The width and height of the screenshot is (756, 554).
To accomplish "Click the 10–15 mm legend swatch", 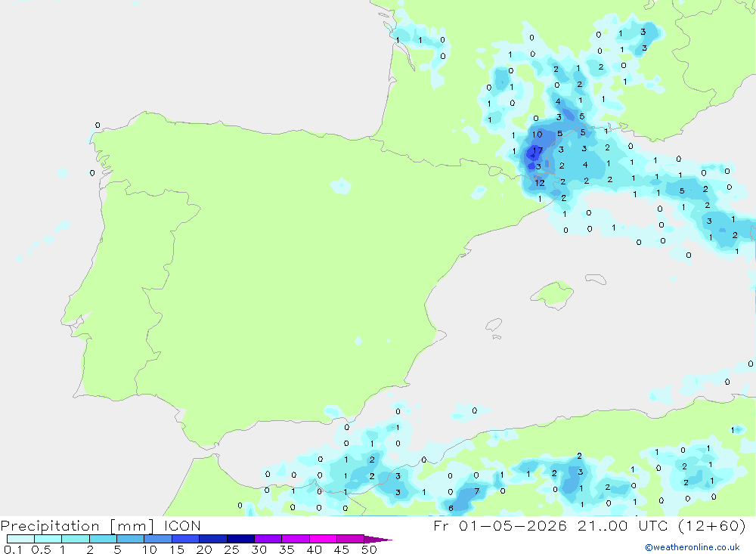I will [x=158, y=539].
